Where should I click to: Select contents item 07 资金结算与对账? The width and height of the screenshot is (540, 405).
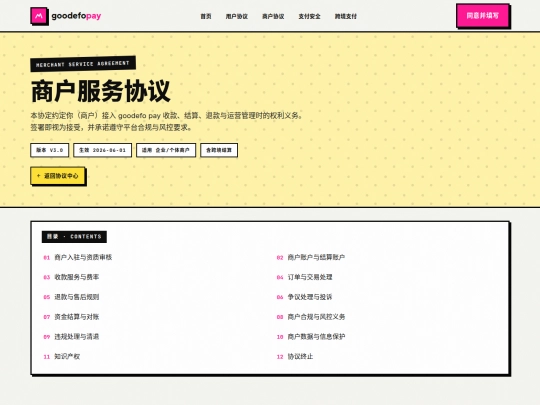pos(71,317)
